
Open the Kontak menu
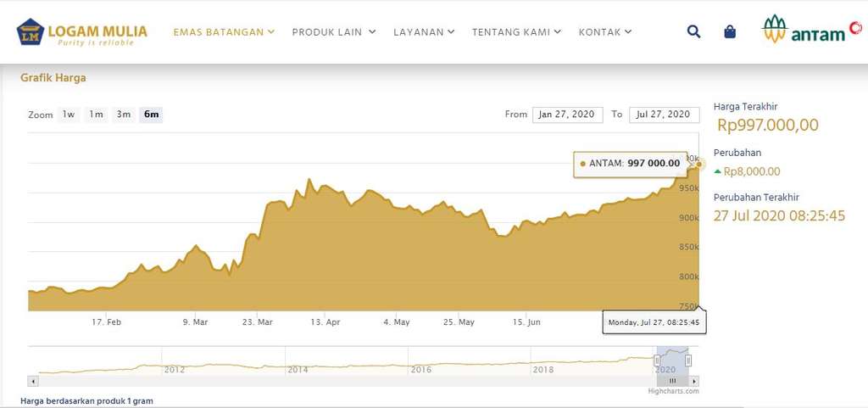605,32
